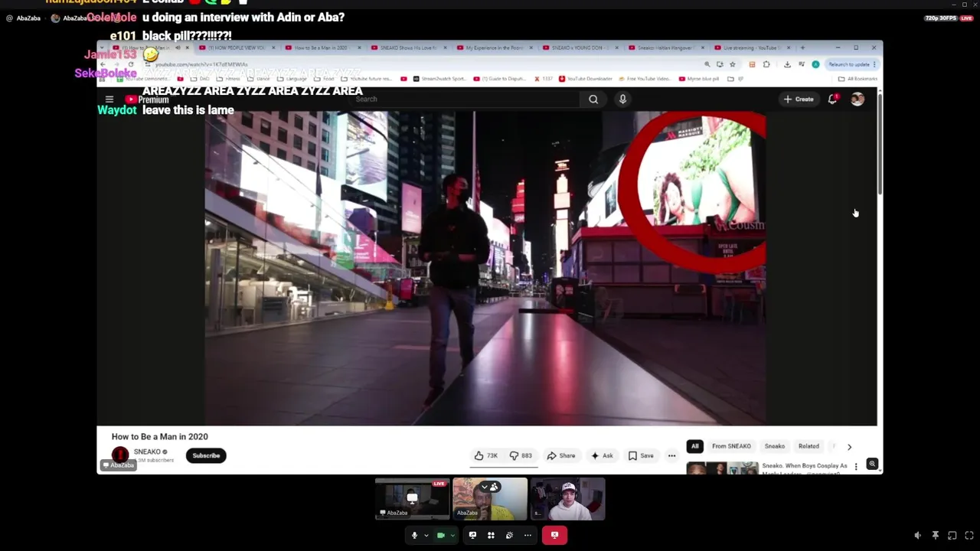
Task: Select the AbaZaba LIVE screen share tile
Action: pyautogui.click(x=412, y=499)
